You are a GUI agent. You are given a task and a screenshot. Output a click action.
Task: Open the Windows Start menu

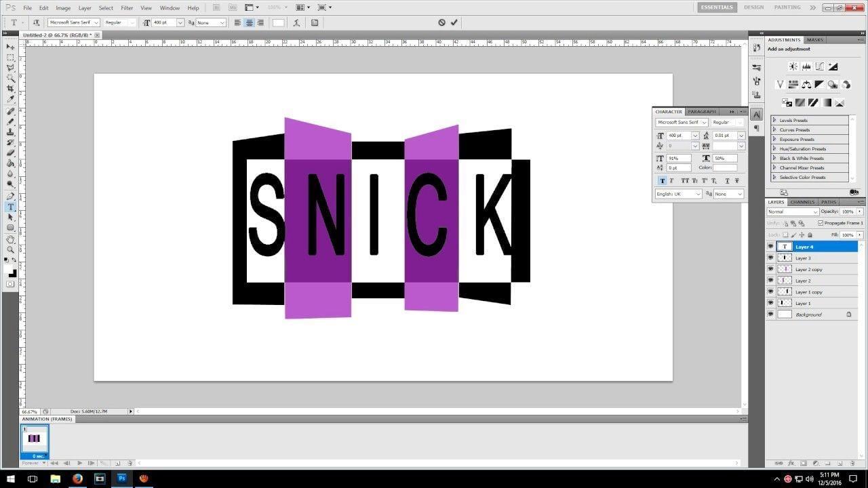(x=10, y=479)
